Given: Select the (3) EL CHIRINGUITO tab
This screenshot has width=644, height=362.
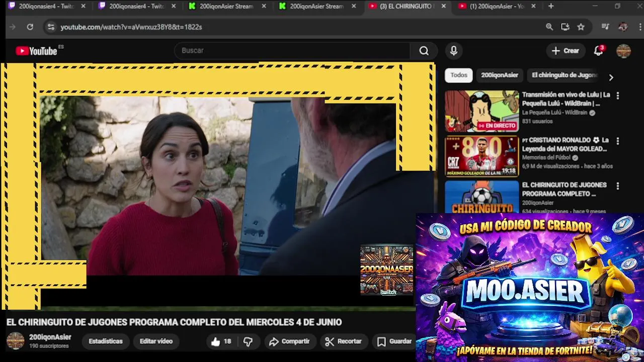Looking at the screenshot, I should [407, 6].
